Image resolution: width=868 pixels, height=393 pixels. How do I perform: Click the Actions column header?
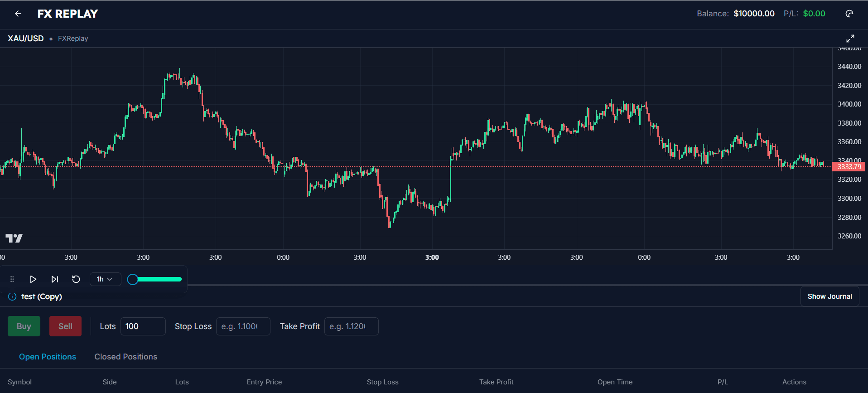pyautogui.click(x=794, y=382)
